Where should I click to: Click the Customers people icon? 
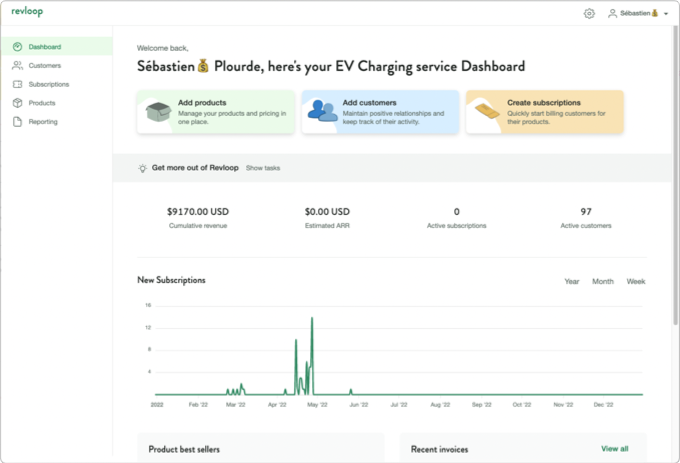point(17,66)
